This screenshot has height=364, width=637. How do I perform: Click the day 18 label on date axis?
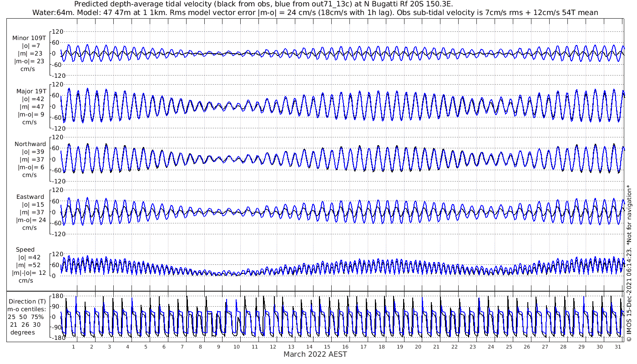point(382,347)
